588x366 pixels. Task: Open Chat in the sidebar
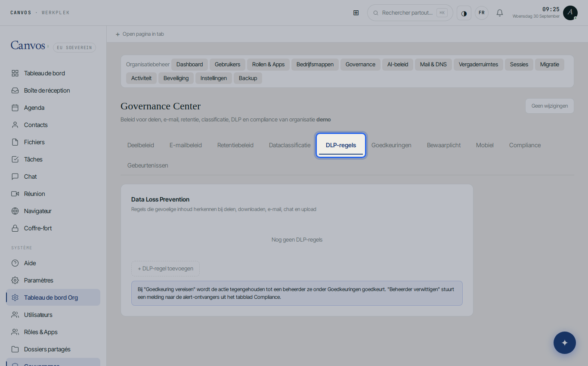tap(53, 177)
